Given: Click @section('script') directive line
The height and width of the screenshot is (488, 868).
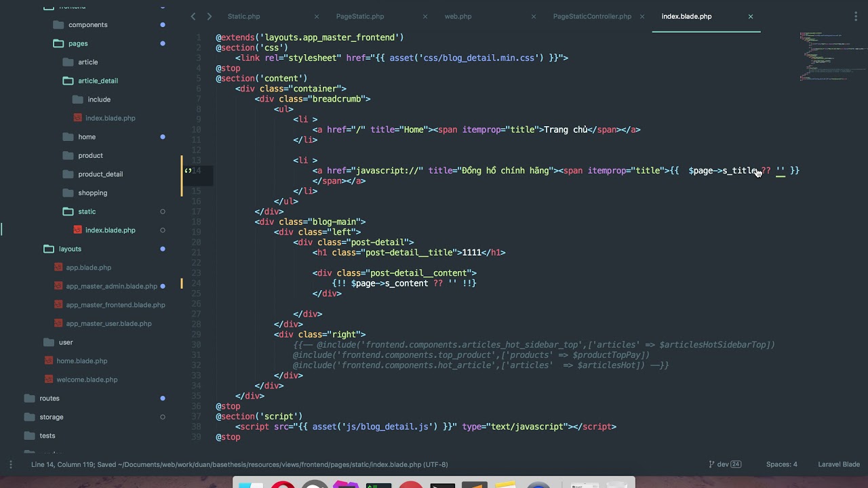Looking at the screenshot, I should click(x=259, y=416).
